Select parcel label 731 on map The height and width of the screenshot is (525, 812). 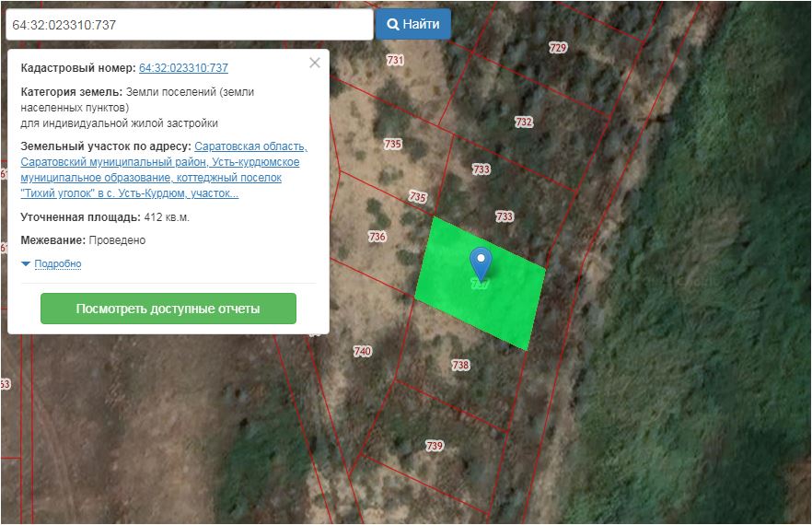pos(396,61)
